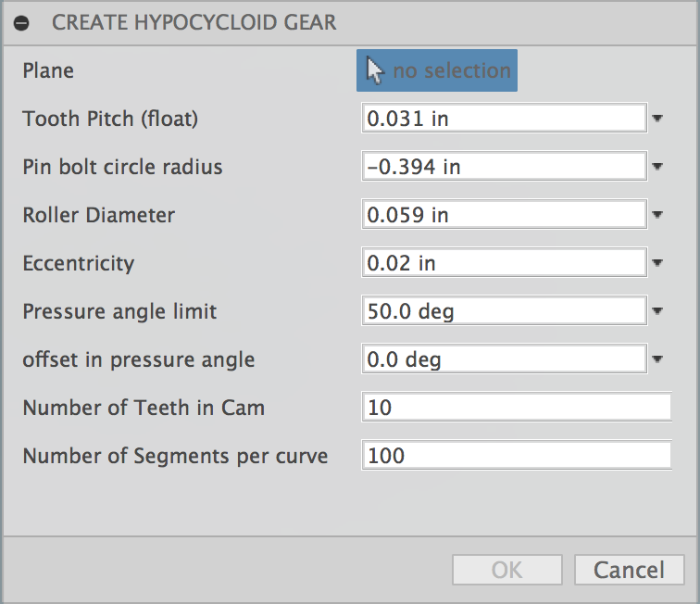This screenshot has width=700, height=604.
Task: Focus the Pin bolt circle radius field
Action: 503,167
